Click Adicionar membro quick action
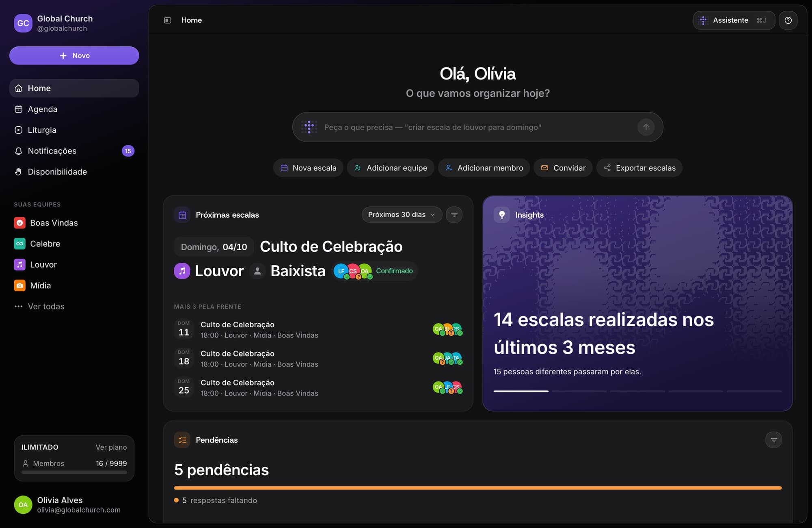812x528 pixels. pyautogui.click(x=484, y=168)
